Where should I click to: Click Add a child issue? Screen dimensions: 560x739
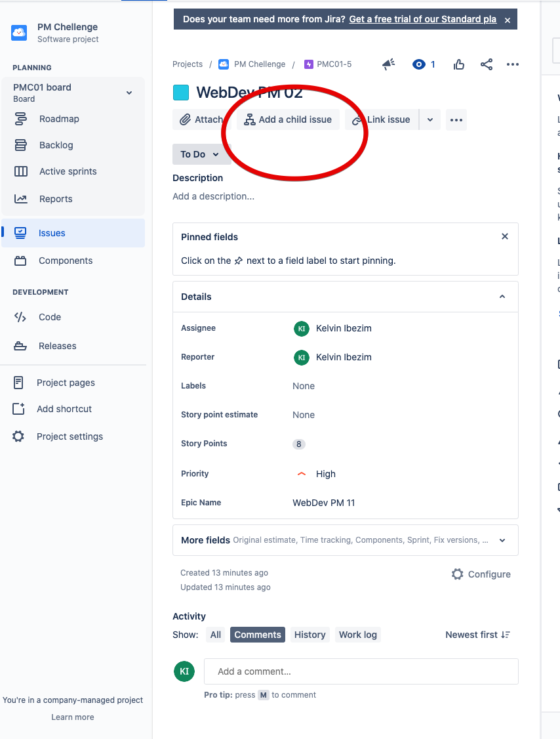pyautogui.click(x=287, y=119)
